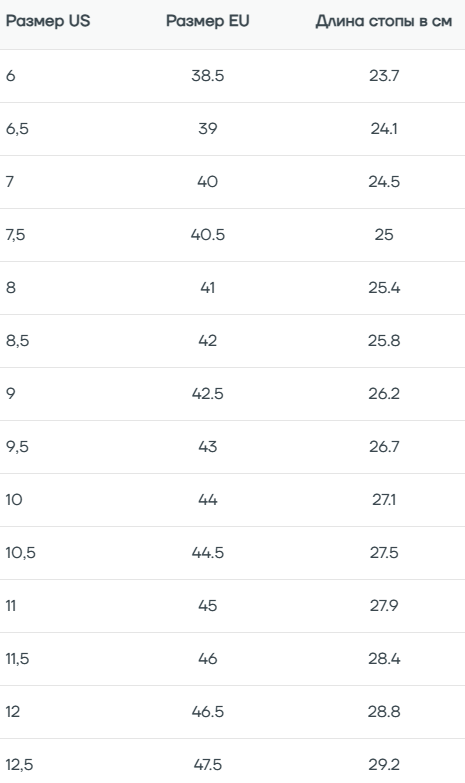Select the EU size 42 cell

coord(208,341)
